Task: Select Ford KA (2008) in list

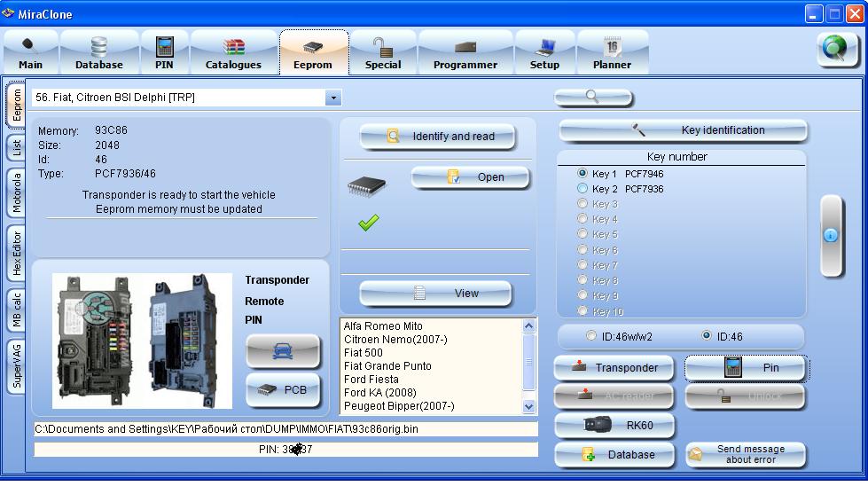Action: (x=379, y=393)
